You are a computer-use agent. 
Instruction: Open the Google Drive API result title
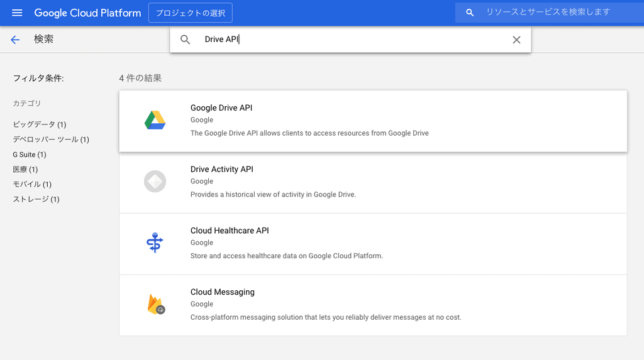(221, 108)
